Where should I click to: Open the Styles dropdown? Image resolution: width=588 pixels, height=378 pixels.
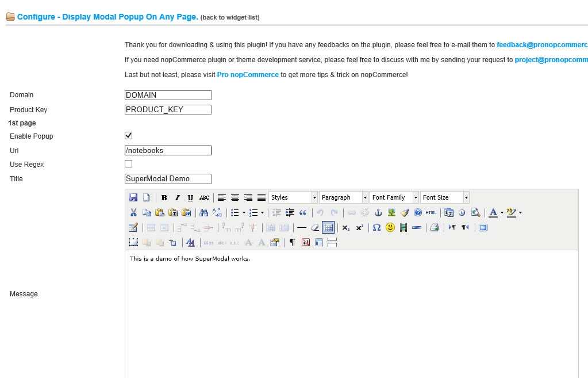pos(293,197)
